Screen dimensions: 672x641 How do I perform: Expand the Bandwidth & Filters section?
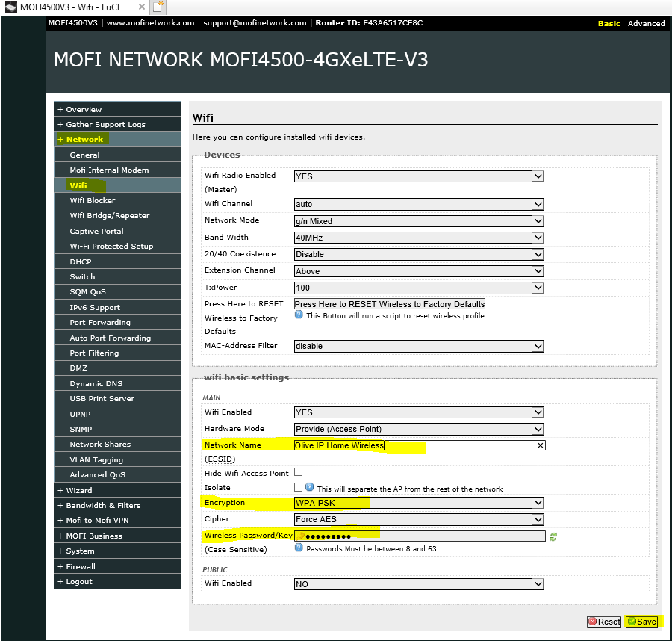[117, 505]
